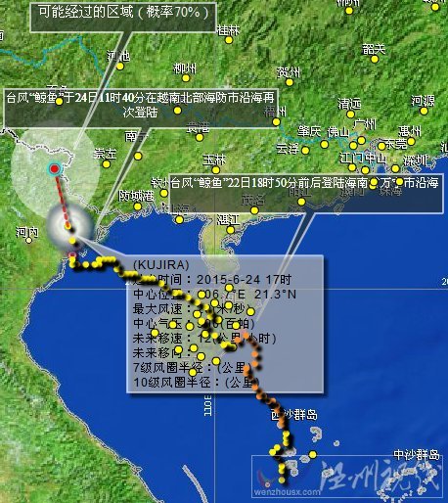Select the 中心位置 106.7°E 21.3°N line

214,295
